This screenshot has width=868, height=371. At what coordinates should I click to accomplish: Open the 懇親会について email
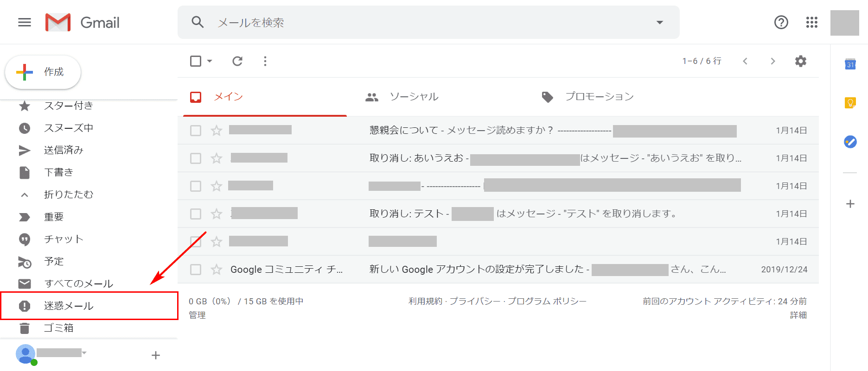[x=498, y=131]
